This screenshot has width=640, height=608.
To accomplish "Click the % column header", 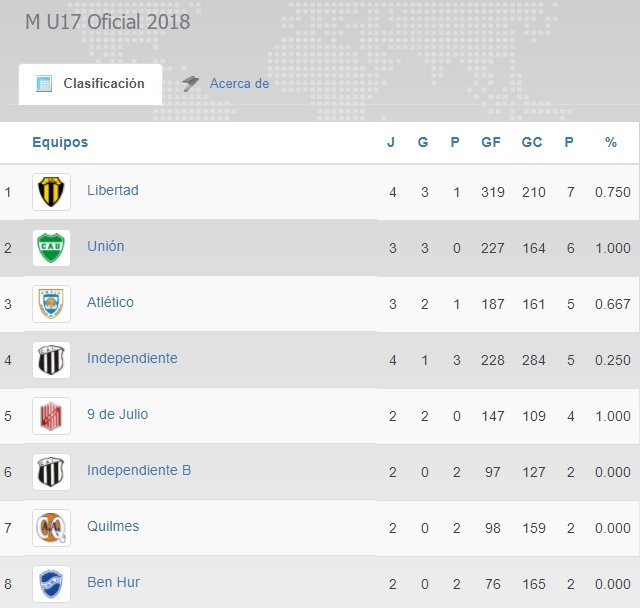I will 611,142.
